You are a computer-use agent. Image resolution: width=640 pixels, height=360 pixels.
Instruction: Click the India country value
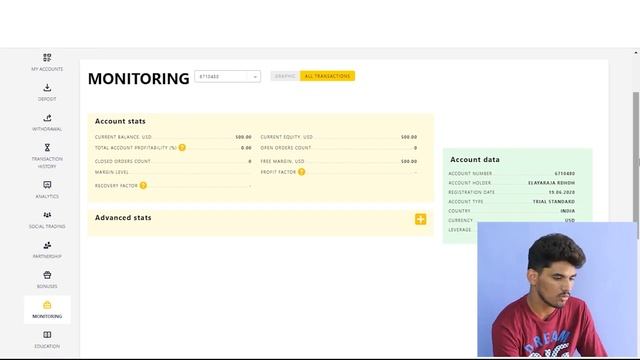coord(568,211)
